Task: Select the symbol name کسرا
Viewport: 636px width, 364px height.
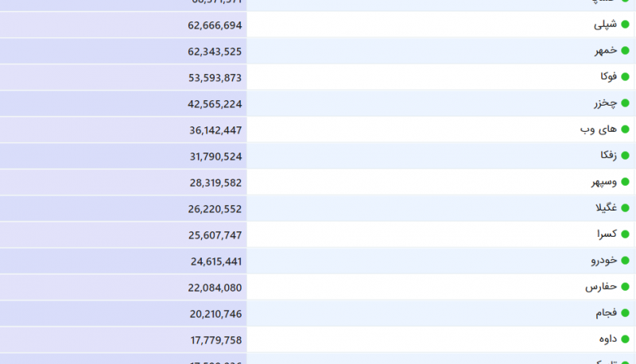Action: coord(607,234)
